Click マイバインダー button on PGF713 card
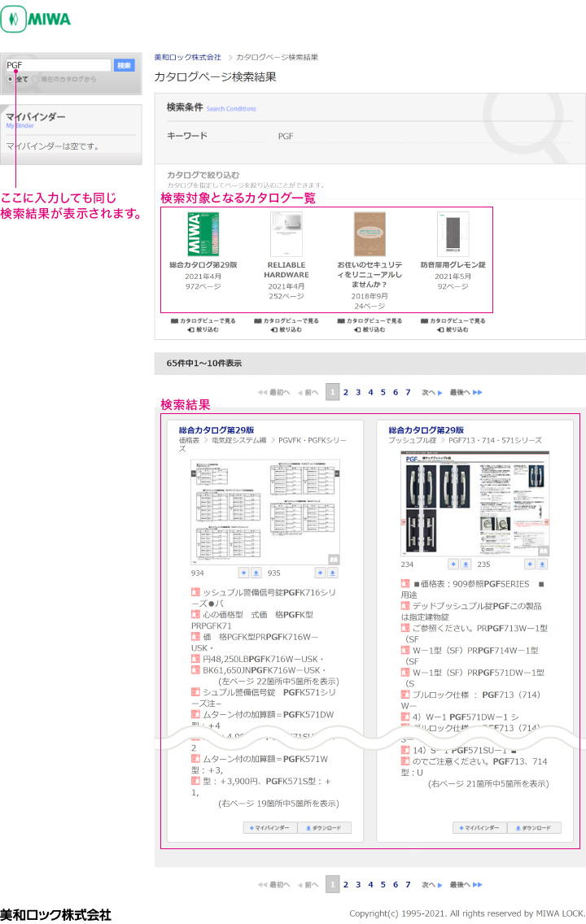 (480, 828)
